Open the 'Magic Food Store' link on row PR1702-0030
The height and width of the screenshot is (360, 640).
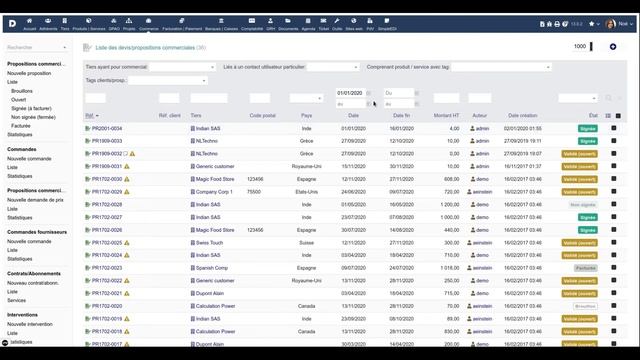(215, 179)
